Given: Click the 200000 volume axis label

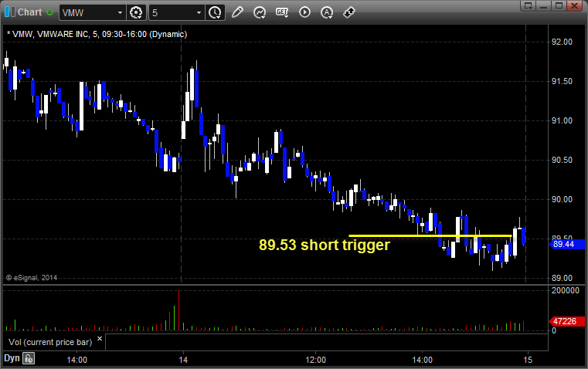Looking at the screenshot, I should click(565, 291).
